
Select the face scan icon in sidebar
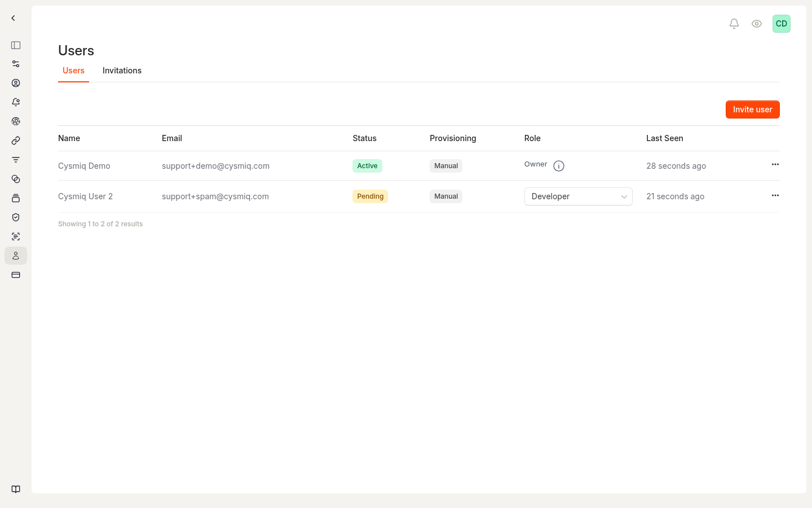(x=15, y=237)
